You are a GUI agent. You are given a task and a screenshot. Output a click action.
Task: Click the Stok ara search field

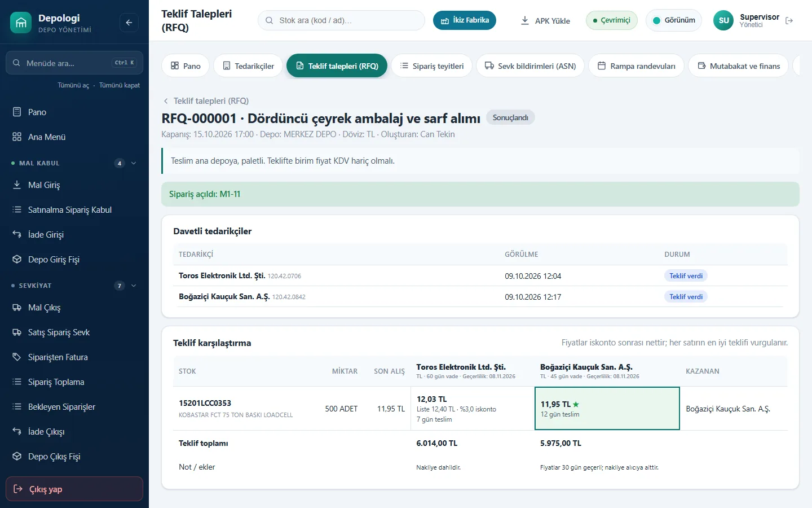(x=341, y=20)
